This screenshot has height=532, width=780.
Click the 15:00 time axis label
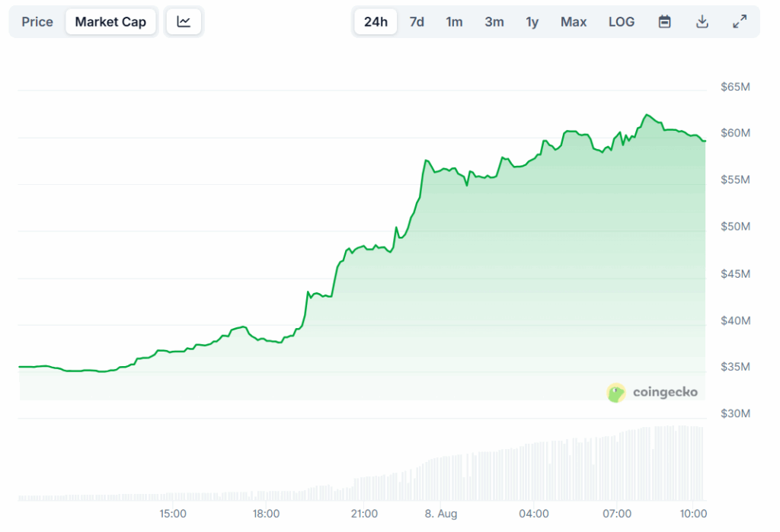(x=173, y=514)
